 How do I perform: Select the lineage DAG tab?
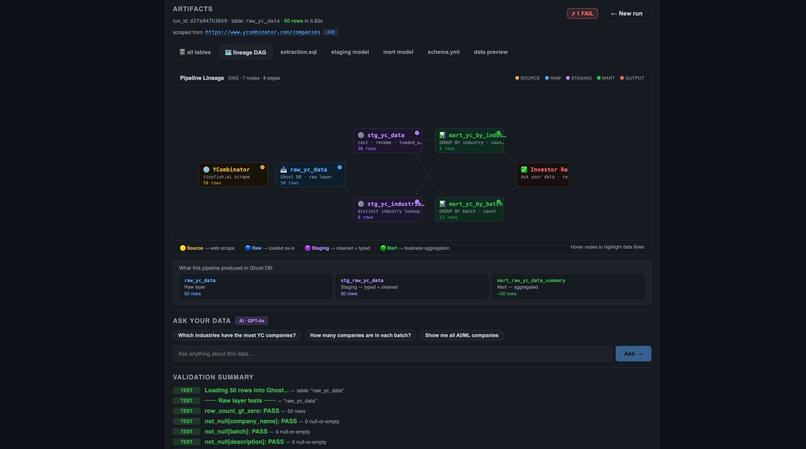click(x=246, y=52)
